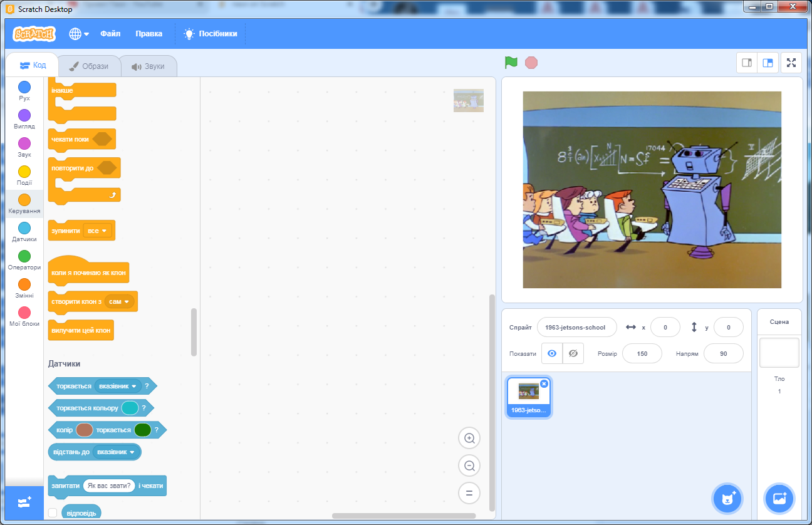This screenshot has width=812, height=525.
Task: Open the language globe menu
Action: pyautogui.click(x=79, y=34)
